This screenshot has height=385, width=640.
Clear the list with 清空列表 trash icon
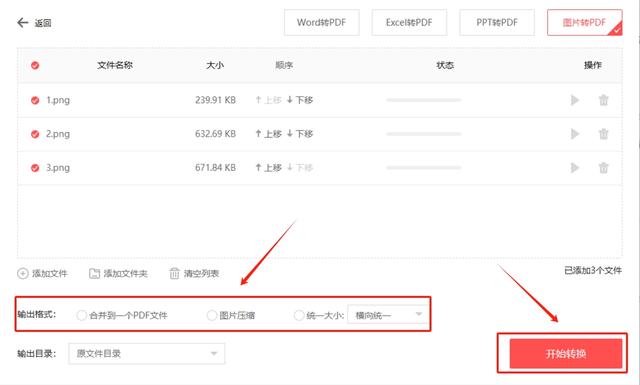174,274
